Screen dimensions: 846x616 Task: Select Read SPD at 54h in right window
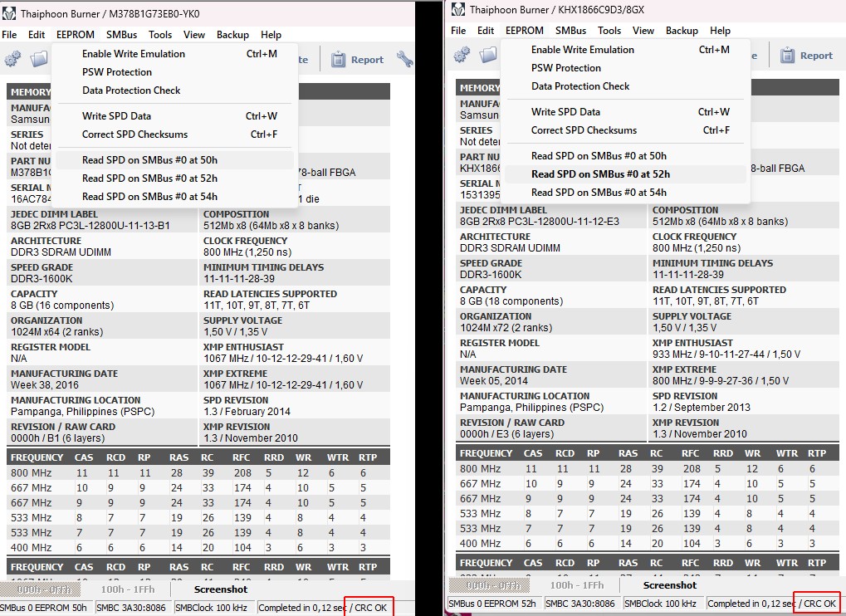click(625, 192)
